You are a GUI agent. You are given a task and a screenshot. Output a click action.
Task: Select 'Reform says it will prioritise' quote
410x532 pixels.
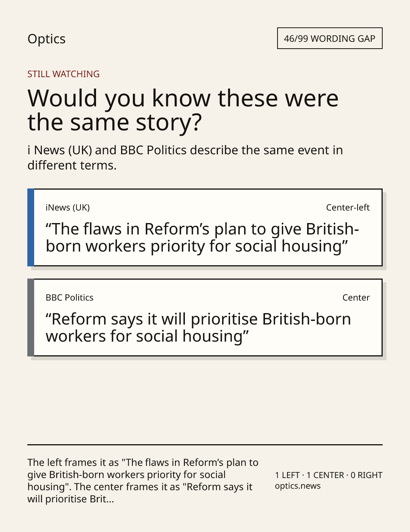[x=198, y=328]
